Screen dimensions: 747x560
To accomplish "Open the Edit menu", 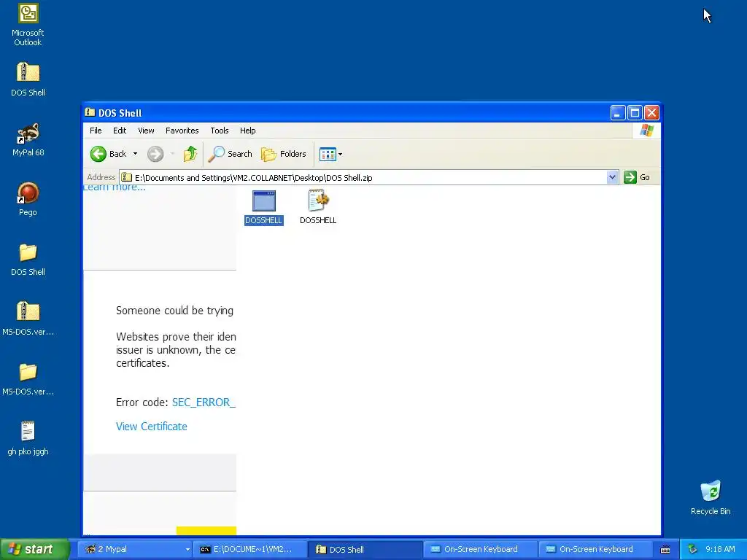I will point(120,131).
